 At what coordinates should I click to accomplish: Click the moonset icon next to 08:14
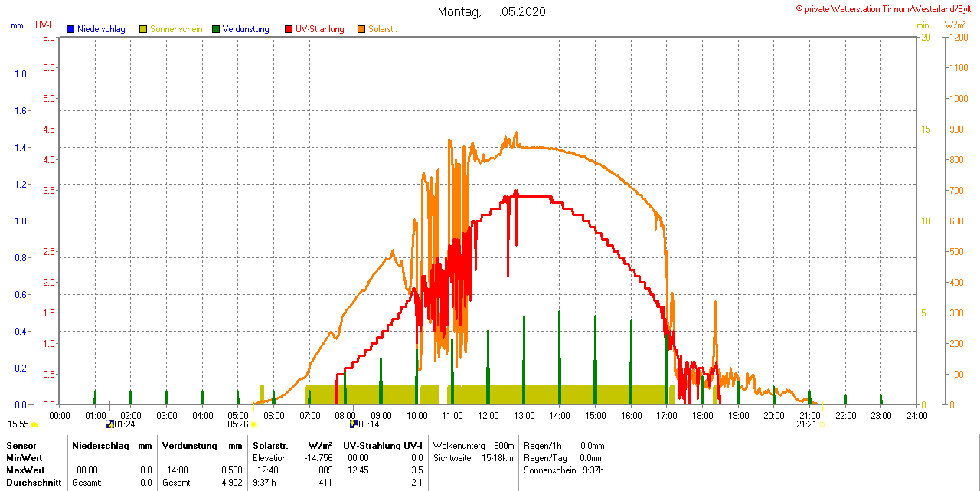pyautogui.click(x=354, y=423)
